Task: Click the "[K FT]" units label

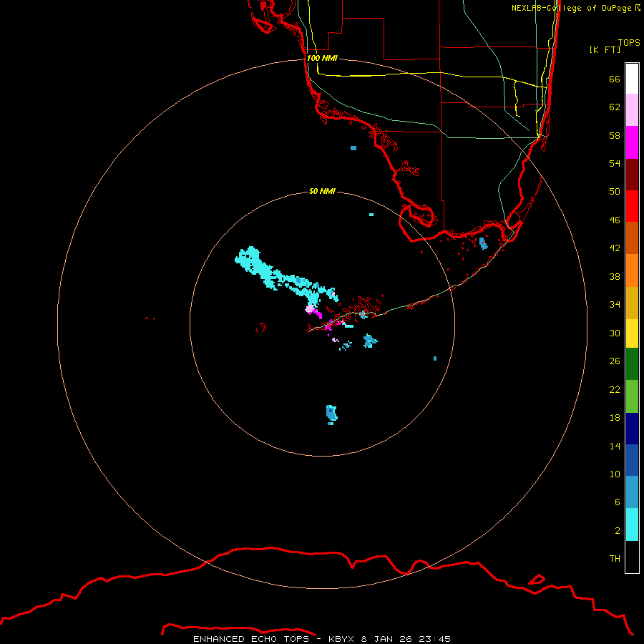Action: 605,50
